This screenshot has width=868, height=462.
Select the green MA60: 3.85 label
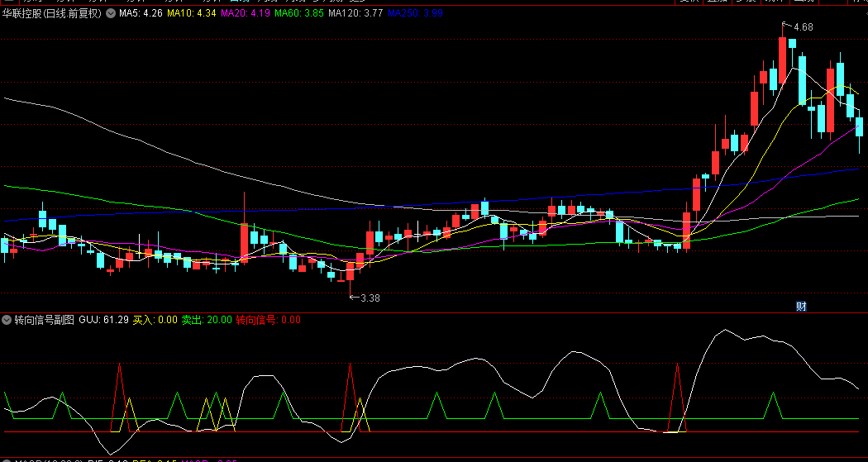[299, 13]
